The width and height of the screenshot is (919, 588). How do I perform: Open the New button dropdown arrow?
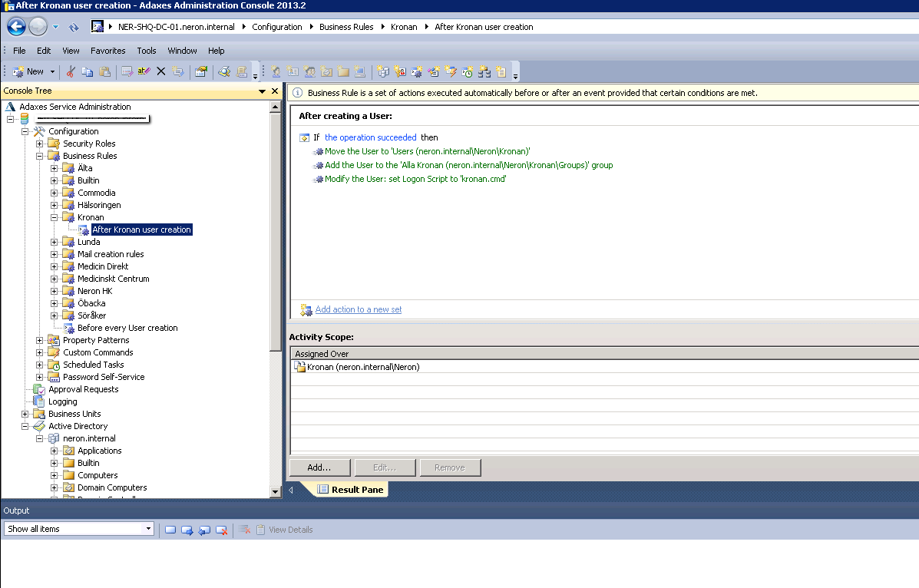pos(52,71)
